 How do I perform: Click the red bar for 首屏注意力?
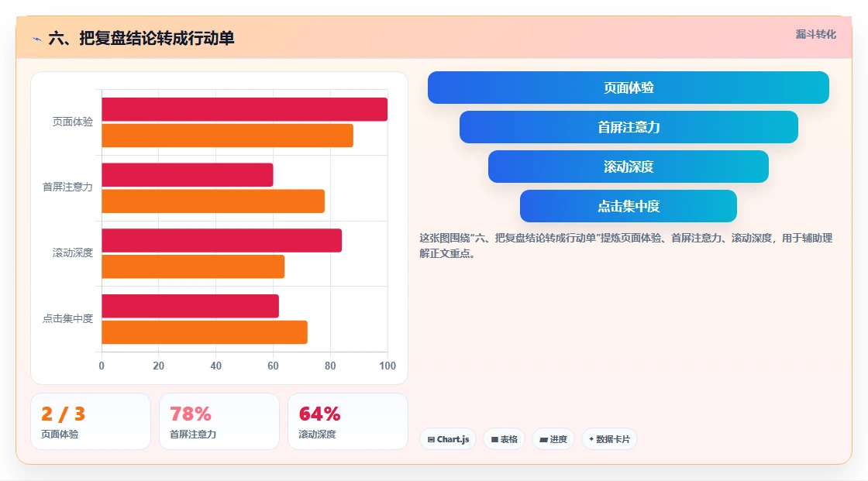(x=187, y=174)
